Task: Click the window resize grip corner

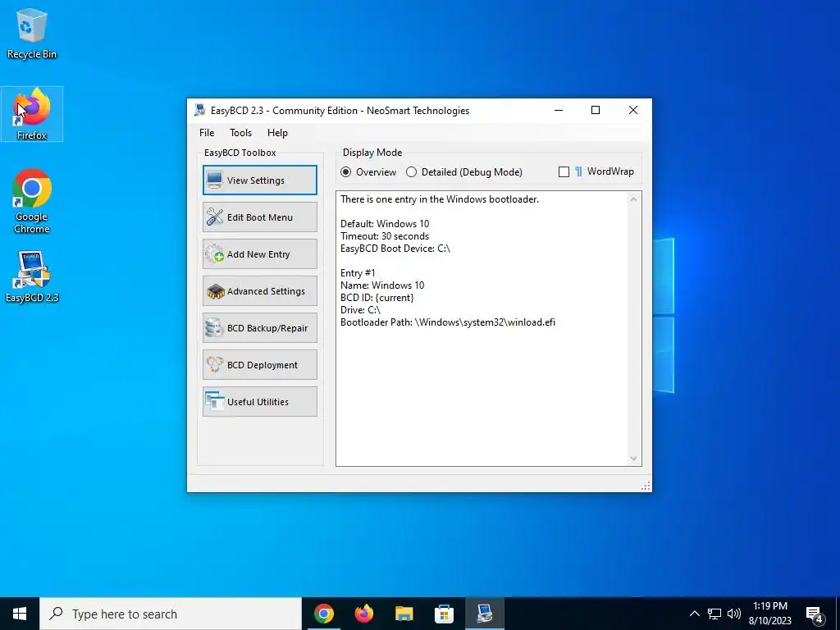Action: pyautogui.click(x=646, y=486)
